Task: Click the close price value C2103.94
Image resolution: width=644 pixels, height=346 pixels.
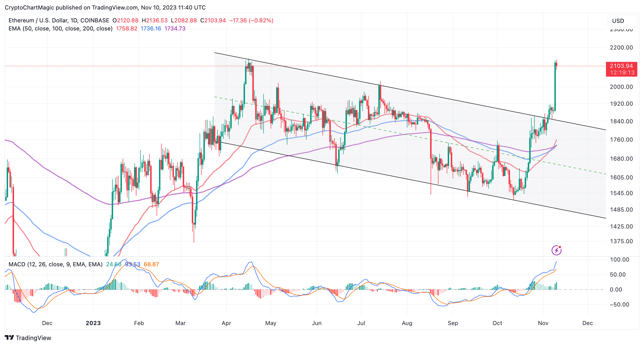Action: [x=213, y=20]
